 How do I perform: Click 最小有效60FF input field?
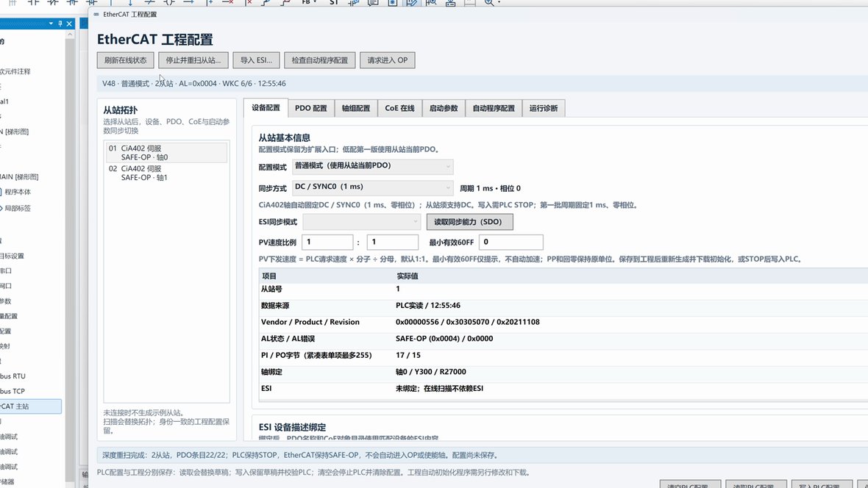point(511,243)
